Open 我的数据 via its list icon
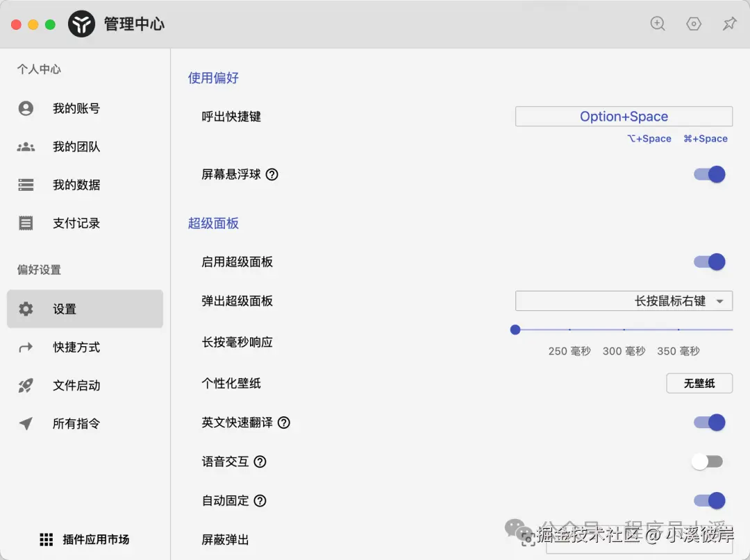Viewport: 750px width, 560px height. click(25, 185)
